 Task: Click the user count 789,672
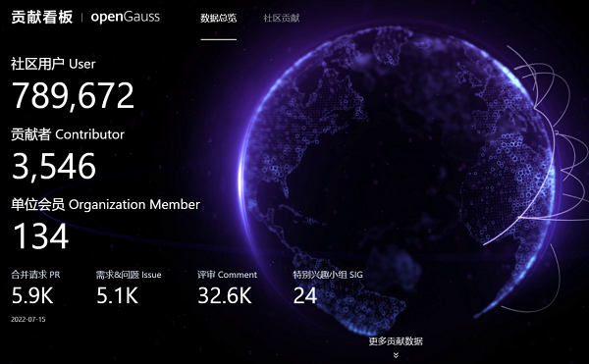73,96
